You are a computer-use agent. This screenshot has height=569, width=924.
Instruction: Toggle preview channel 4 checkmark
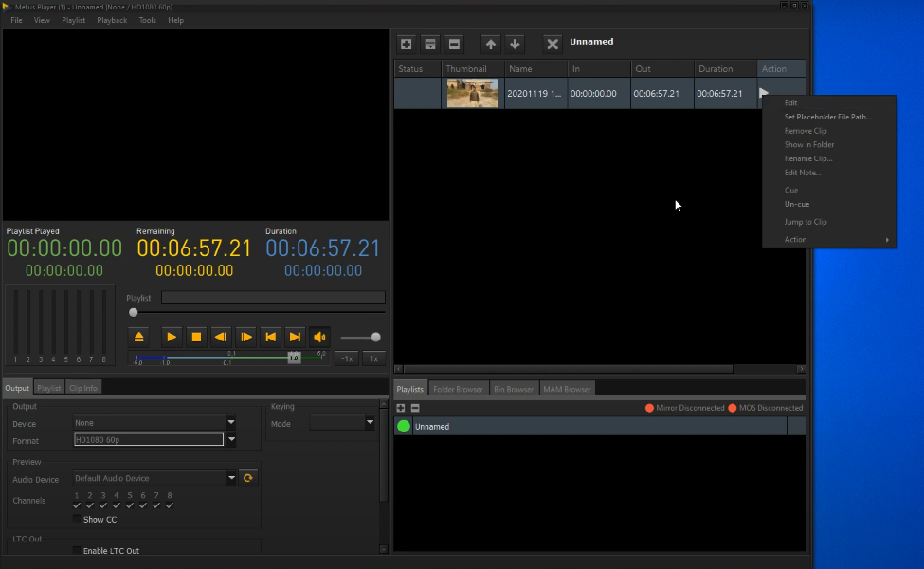point(116,505)
